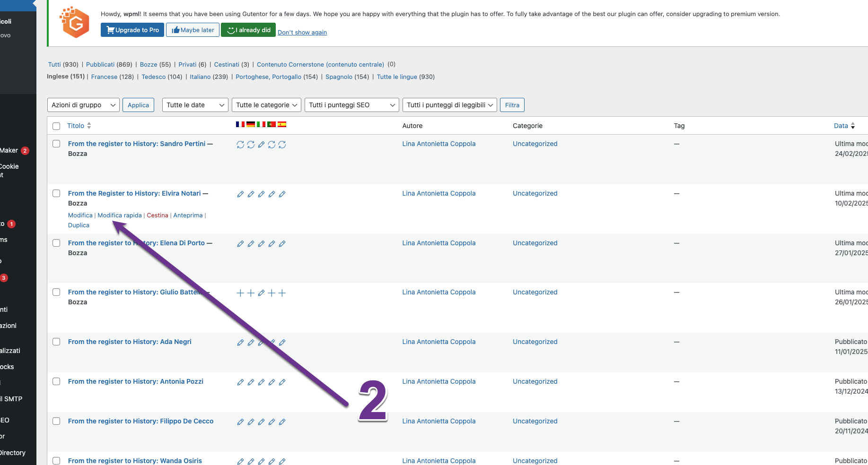Check the Wanda Osiris post checkbox
This screenshot has height=465, width=868.
pos(56,461)
